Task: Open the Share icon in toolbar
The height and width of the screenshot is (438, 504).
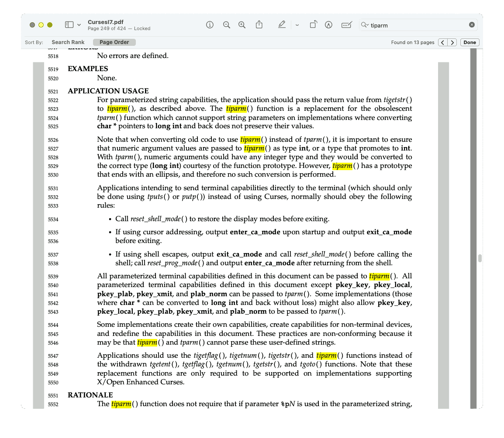Action: click(259, 25)
